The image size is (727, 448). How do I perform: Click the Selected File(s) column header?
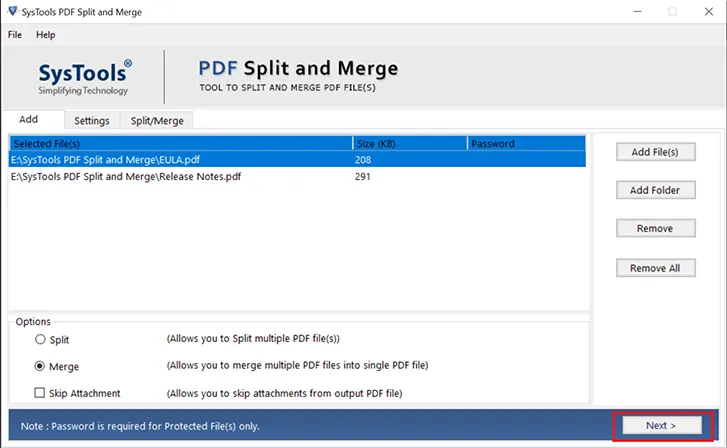[181, 143]
